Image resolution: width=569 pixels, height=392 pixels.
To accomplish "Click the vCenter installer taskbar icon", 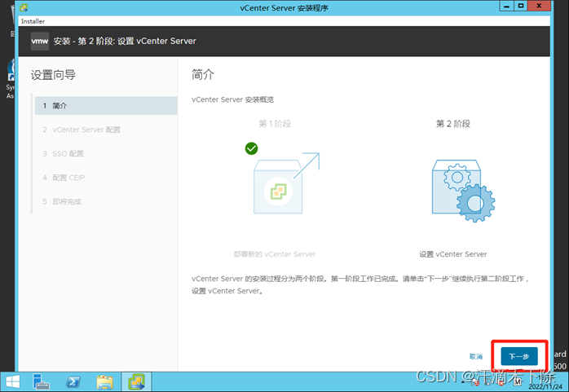I will pos(136,382).
